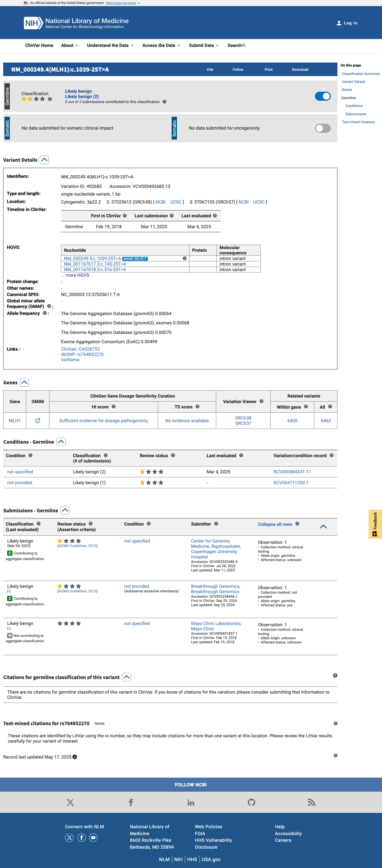
Task: Open dbSNP rs764852270 link
Action: click(x=82, y=354)
